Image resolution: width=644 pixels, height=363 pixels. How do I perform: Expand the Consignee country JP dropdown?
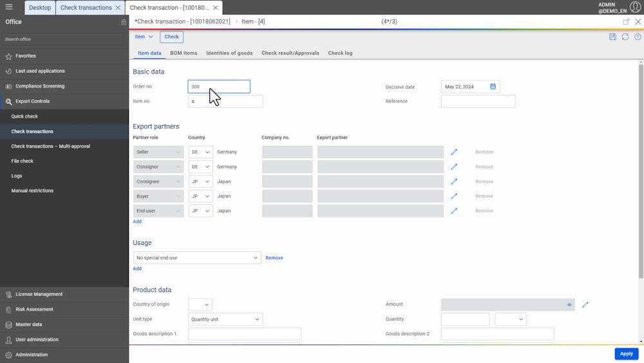pyautogui.click(x=200, y=182)
